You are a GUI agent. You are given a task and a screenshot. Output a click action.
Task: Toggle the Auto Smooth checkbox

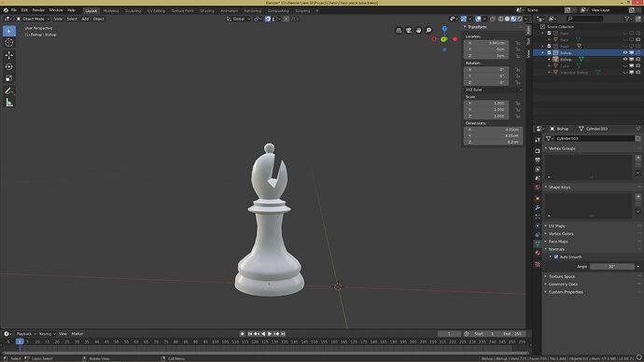coord(556,257)
